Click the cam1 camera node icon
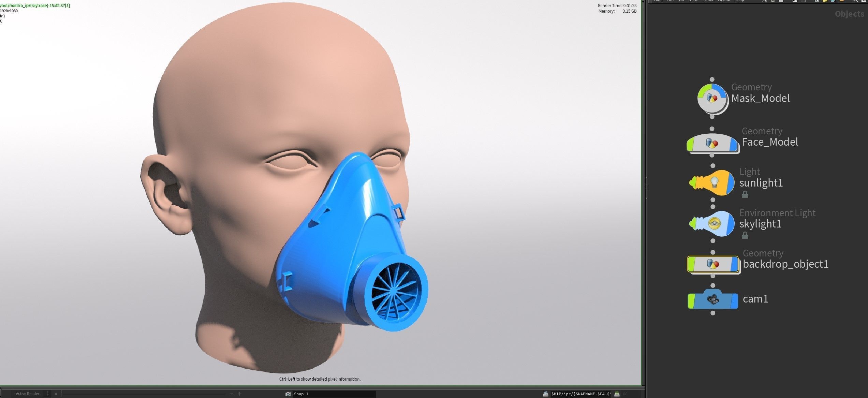This screenshot has width=868, height=398. [x=713, y=299]
